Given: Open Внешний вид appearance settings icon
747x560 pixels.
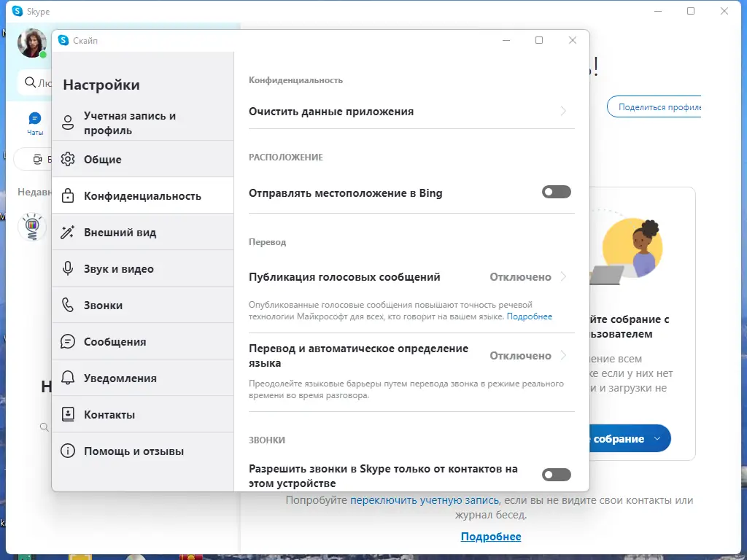Looking at the screenshot, I should (x=68, y=232).
